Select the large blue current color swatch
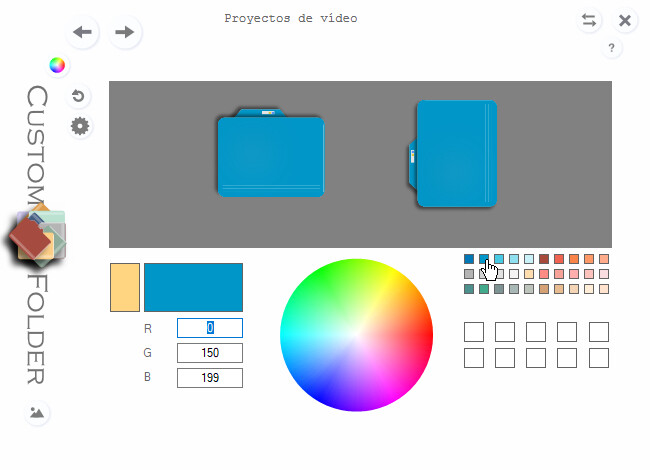The height and width of the screenshot is (470, 650). (194, 288)
